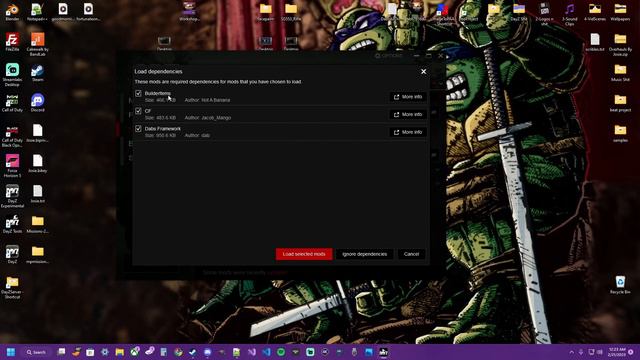Open More info for CF mod

pyautogui.click(x=408, y=114)
